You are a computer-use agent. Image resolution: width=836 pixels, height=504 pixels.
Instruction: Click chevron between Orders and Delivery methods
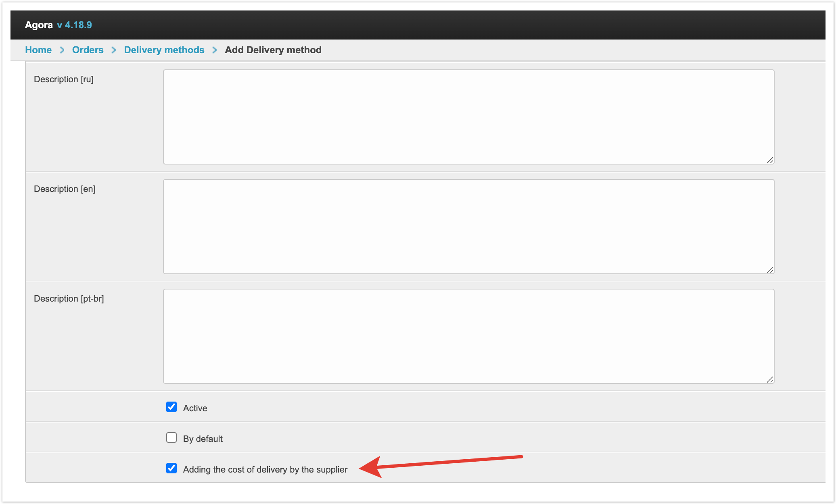(x=114, y=50)
